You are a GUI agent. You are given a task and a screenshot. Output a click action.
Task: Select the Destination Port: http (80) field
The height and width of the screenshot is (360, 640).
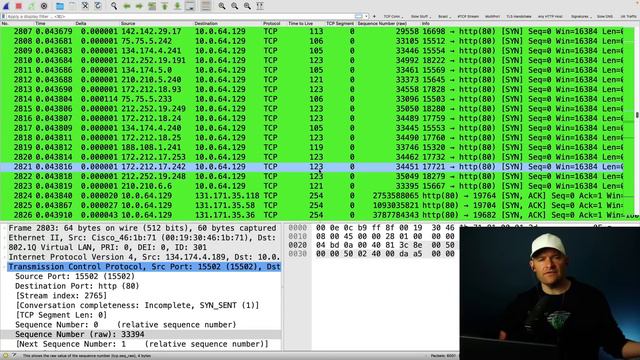click(77, 286)
